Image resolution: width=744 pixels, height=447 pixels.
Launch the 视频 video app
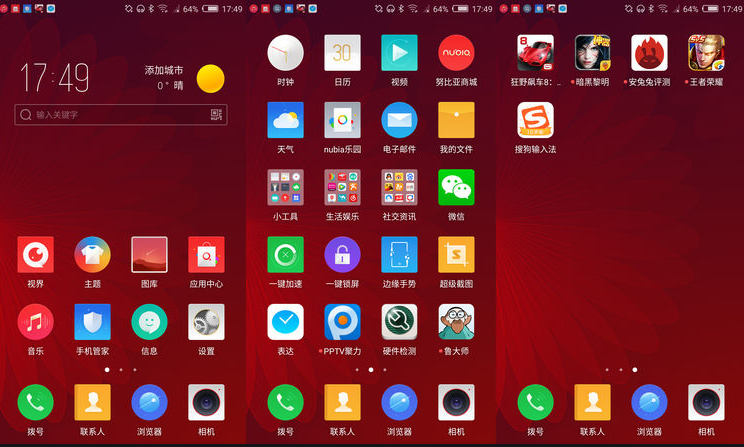click(x=400, y=53)
